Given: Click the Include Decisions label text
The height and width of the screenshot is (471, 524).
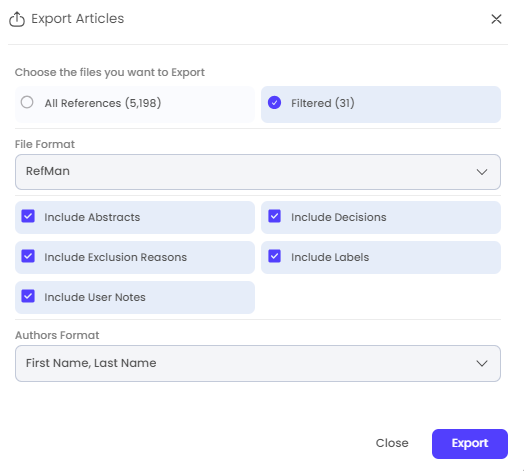Looking at the screenshot, I should [339, 217].
